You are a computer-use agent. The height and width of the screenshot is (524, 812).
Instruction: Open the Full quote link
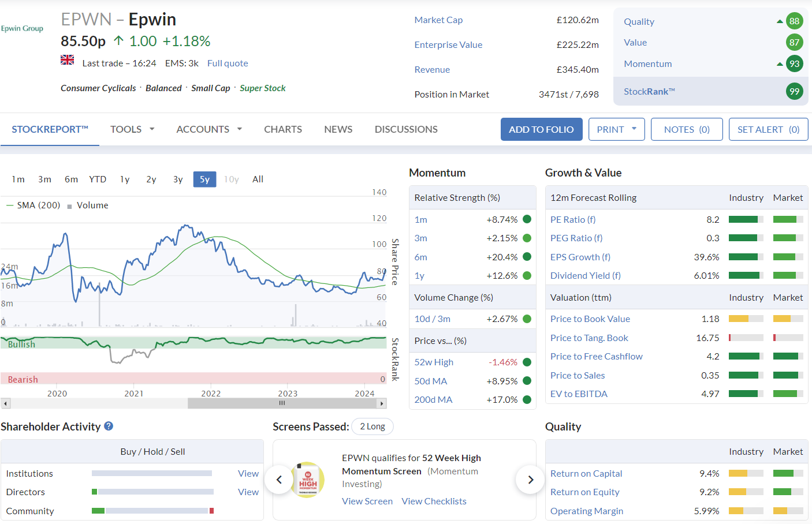pyautogui.click(x=228, y=63)
